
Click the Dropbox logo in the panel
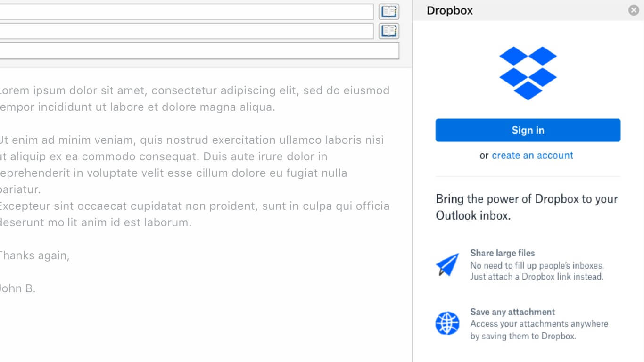[x=528, y=73]
